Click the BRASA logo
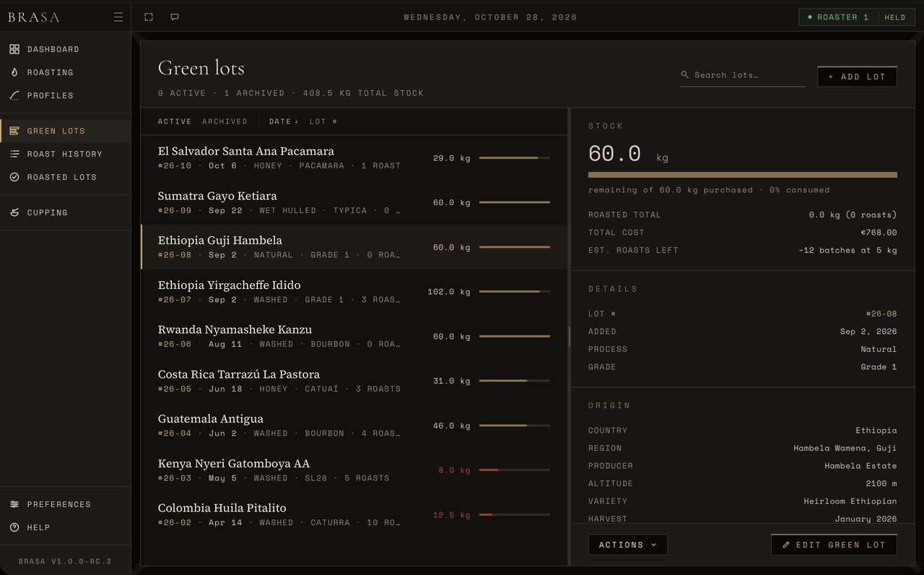This screenshot has width=924, height=575. (x=34, y=17)
